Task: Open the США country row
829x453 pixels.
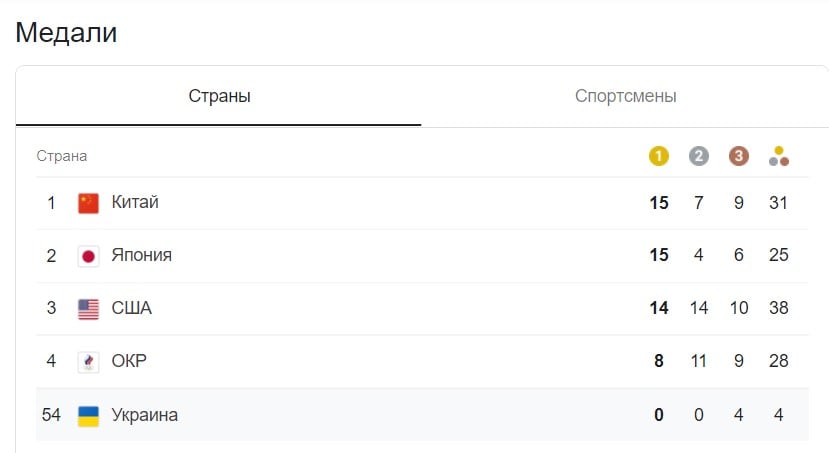Action: 422,309
